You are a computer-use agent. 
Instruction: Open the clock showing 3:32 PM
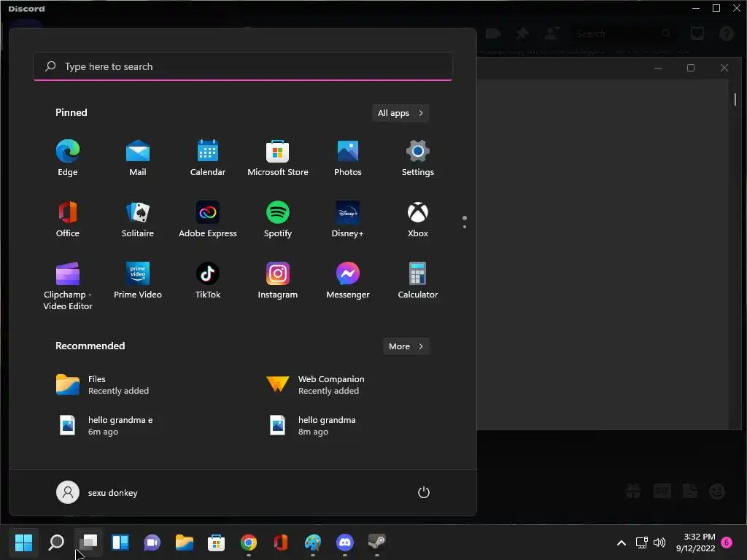tap(695, 542)
